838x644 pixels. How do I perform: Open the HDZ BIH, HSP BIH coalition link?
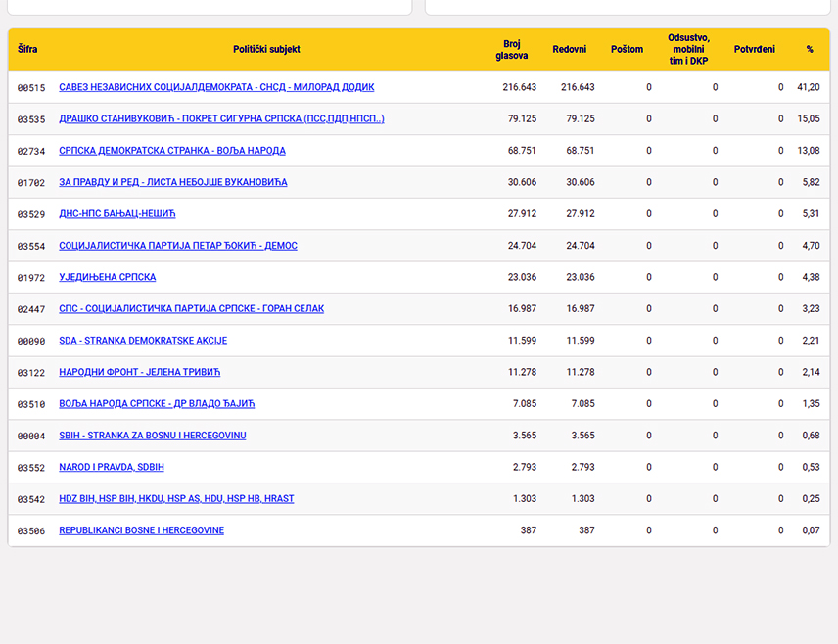(x=176, y=498)
